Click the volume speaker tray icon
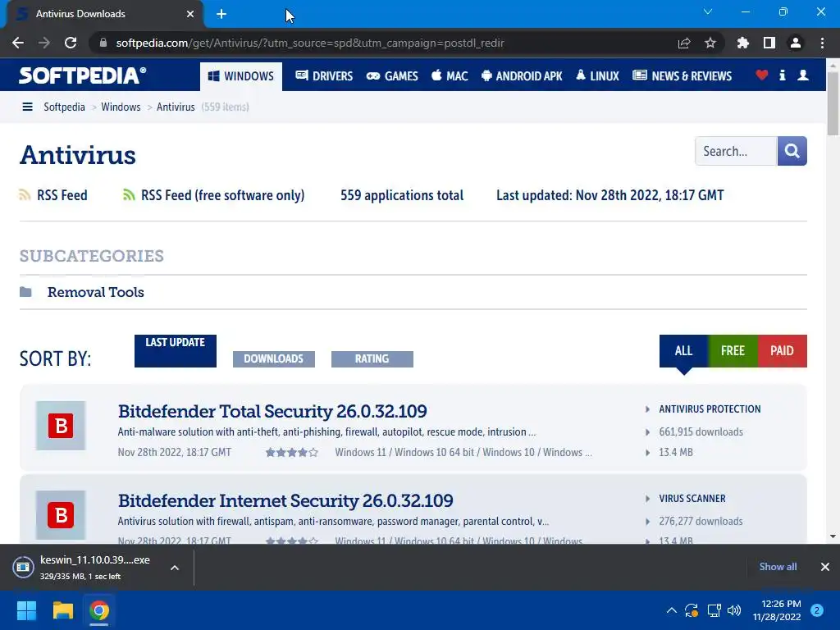This screenshot has width=840, height=630. tap(734, 610)
